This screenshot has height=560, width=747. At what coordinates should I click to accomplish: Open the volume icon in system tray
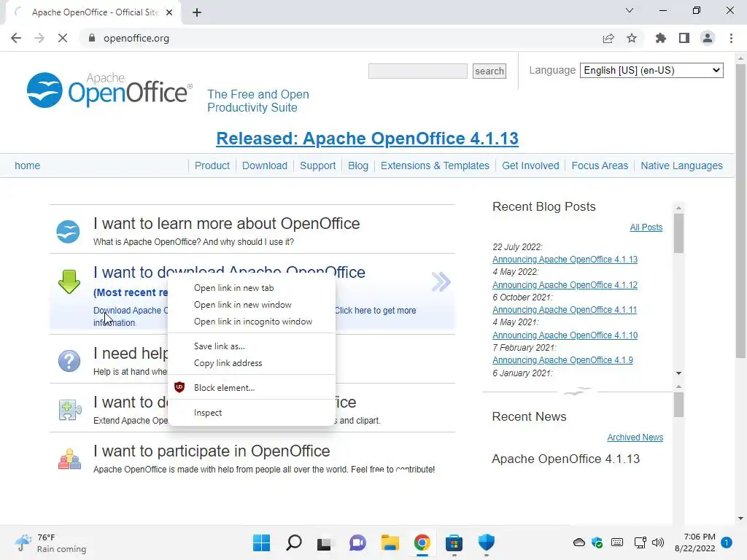(657, 542)
